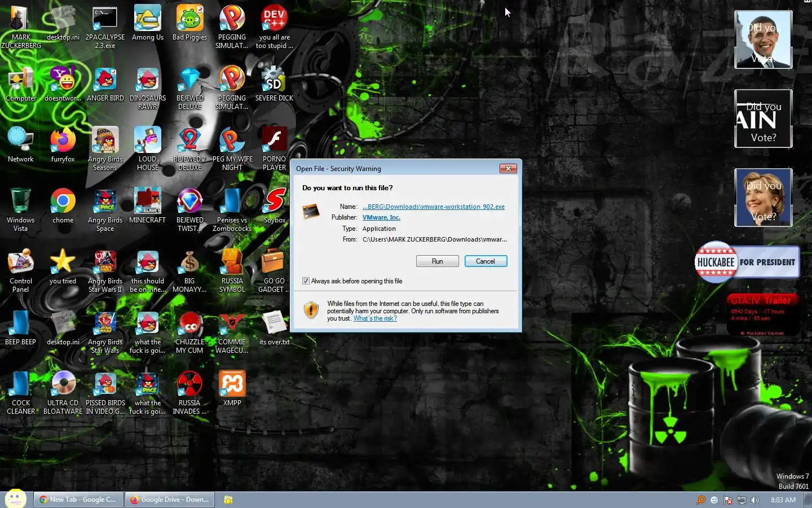Image resolution: width=812 pixels, height=508 pixels.
Task: Click Cancel in the Security Warning dialog
Action: pyautogui.click(x=486, y=261)
